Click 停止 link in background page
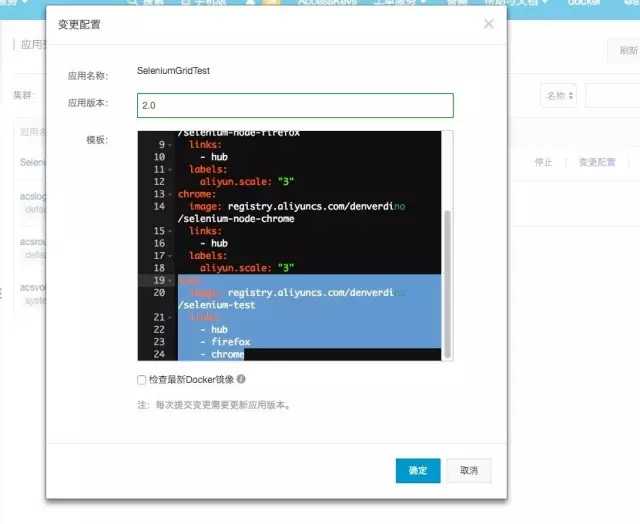The height and width of the screenshot is (524, 640). click(x=543, y=162)
